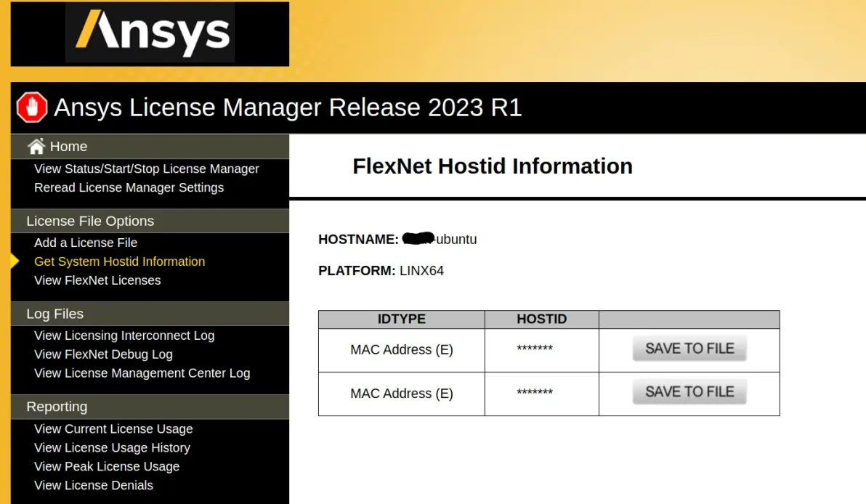Click the red stop hand status icon
866x504 pixels.
[32, 107]
